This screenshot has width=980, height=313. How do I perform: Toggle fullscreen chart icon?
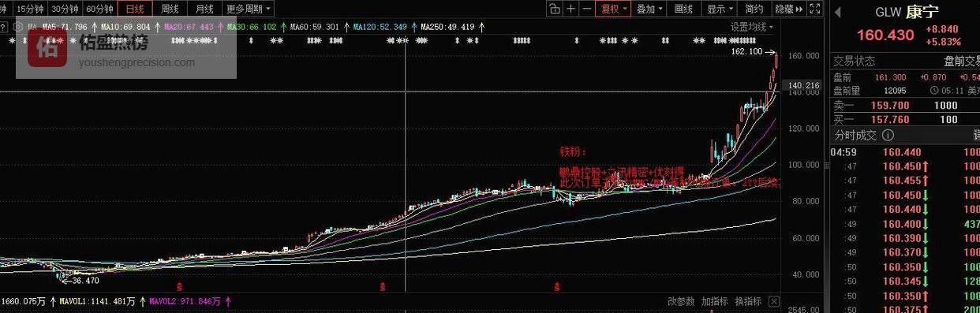tap(814, 9)
